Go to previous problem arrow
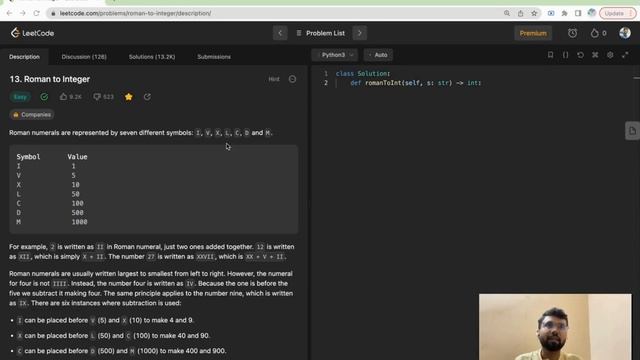The height and width of the screenshot is (360, 640). tap(280, 33)
